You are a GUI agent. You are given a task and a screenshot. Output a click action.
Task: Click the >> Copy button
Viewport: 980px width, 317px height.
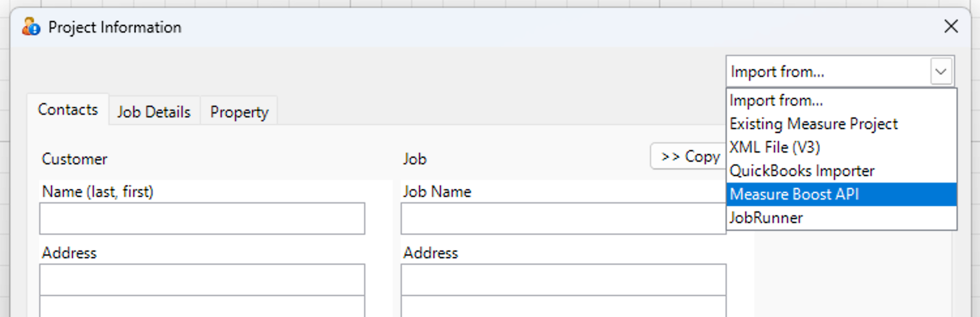(688, 157)
